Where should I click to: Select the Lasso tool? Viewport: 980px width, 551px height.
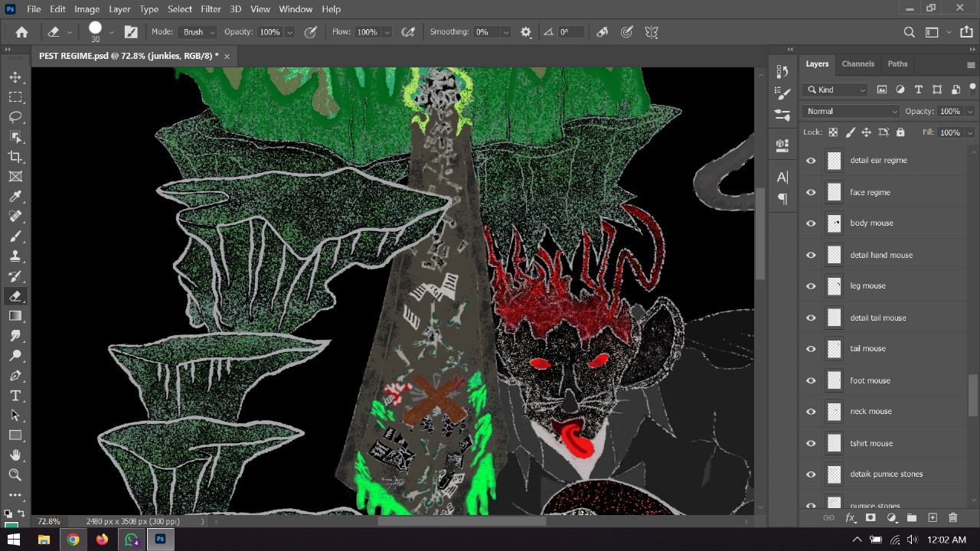coord(15,117)
